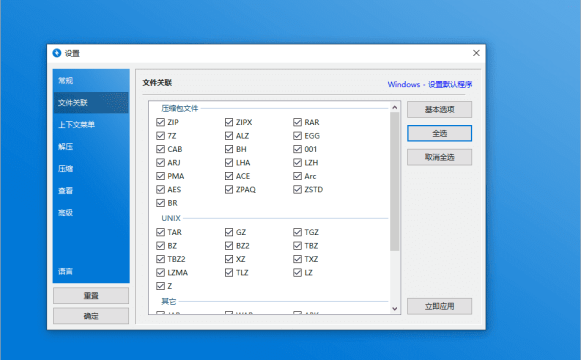Image resolution: width=581 pixels, height=360 pixels.
Task: Click the 取消全选 button
Action: [x=439, y=157]
